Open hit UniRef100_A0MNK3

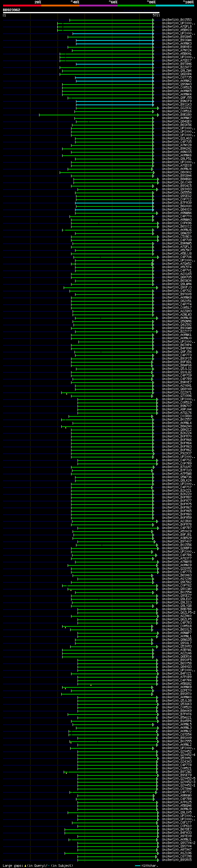(x=177, y=43)
